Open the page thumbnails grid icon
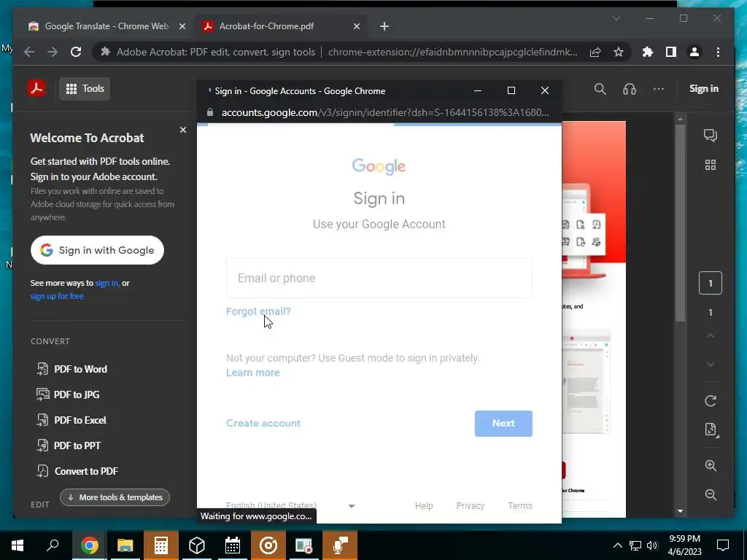 (x=711, y=165)
